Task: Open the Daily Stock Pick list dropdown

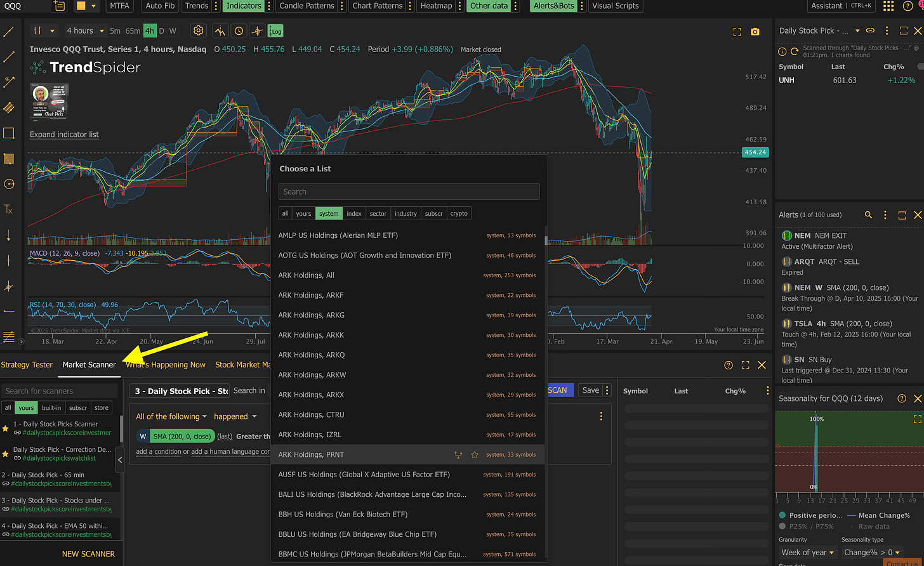Action: (x=857, y=30)
